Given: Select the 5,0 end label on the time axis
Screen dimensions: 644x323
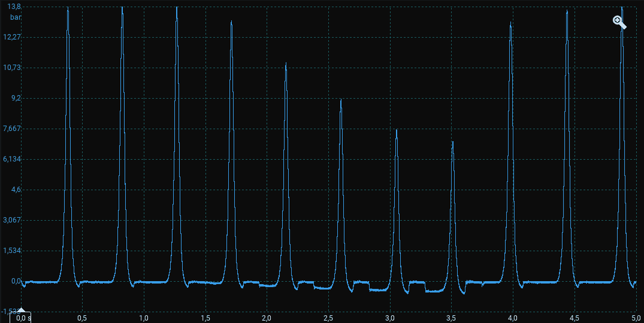Looking at the screenshot, I should coord(634,318).
